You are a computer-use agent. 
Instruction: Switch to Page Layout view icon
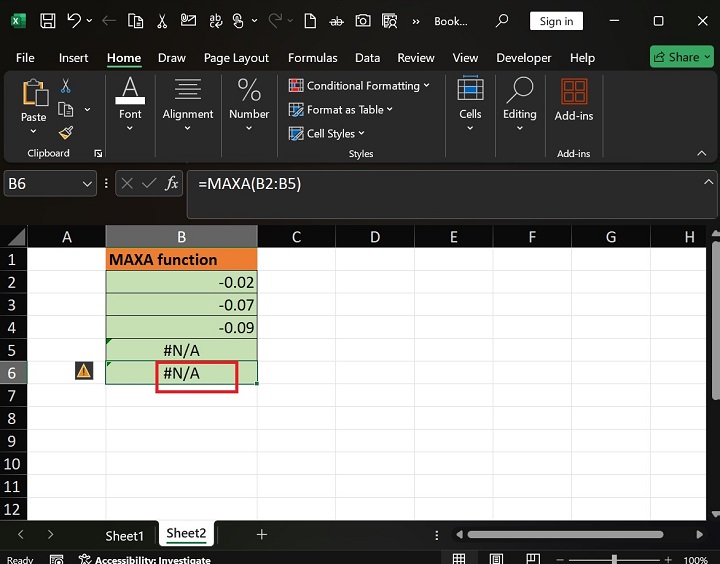point(496,559)
